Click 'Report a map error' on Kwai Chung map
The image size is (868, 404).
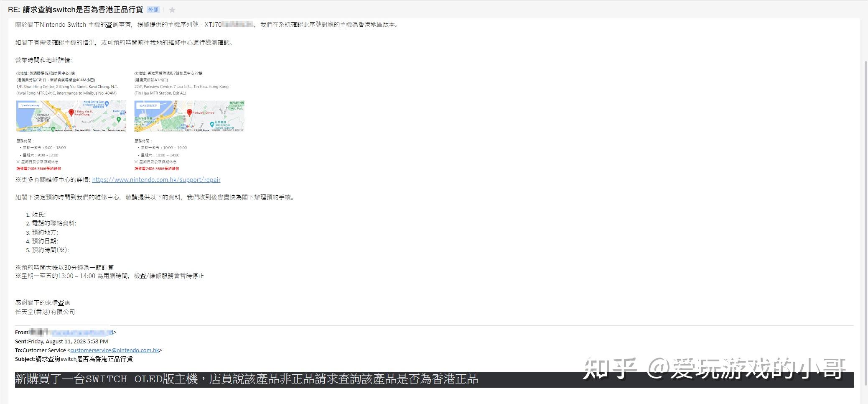coord(117,130)
